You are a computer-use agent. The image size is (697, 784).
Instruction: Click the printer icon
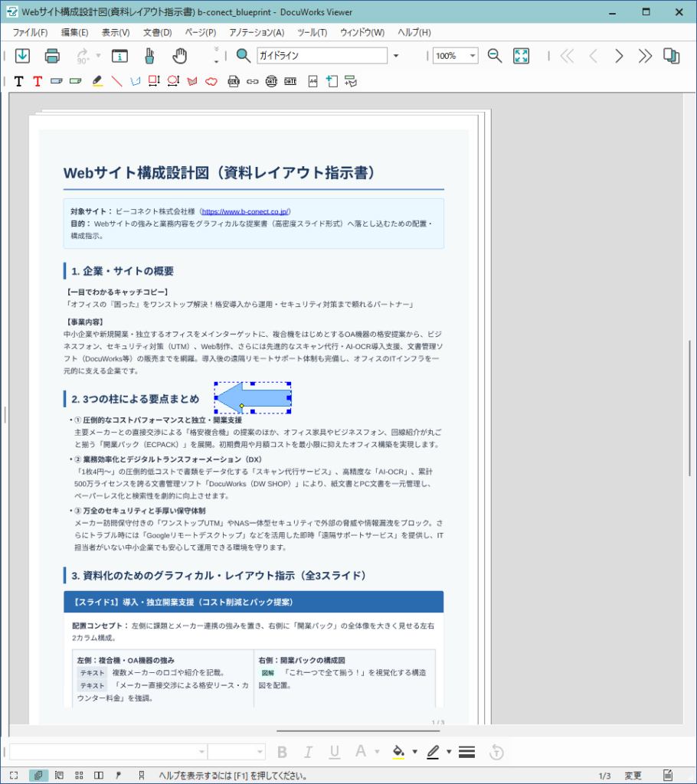click(52, 55)
